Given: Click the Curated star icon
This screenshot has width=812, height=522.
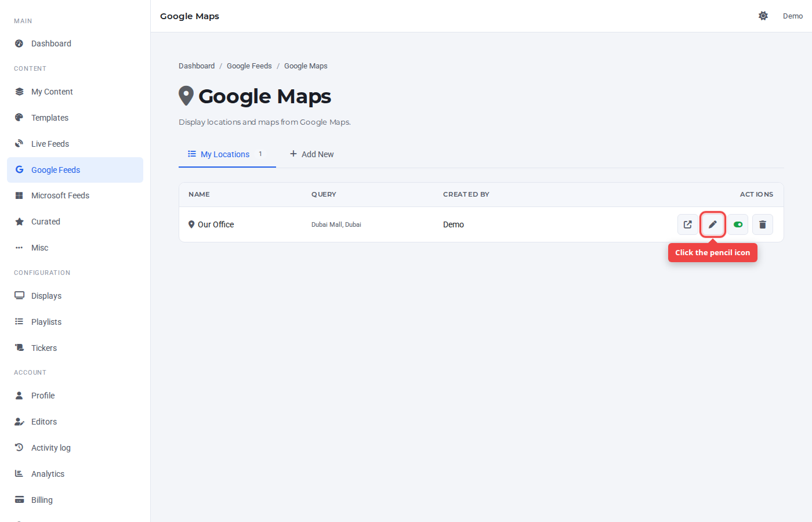Looking at the screenshot, I should pyautogui.click(x=19, y=222).
